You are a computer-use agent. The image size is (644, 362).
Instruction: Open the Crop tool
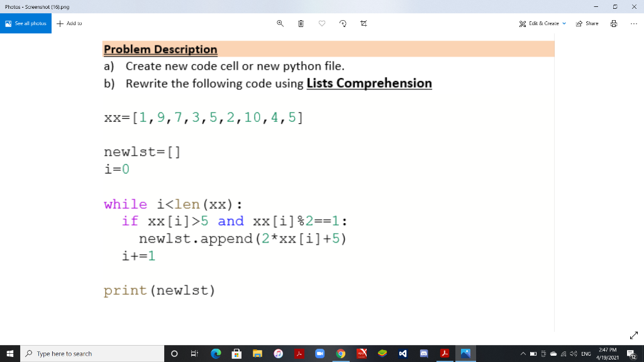tap(364, 23)
